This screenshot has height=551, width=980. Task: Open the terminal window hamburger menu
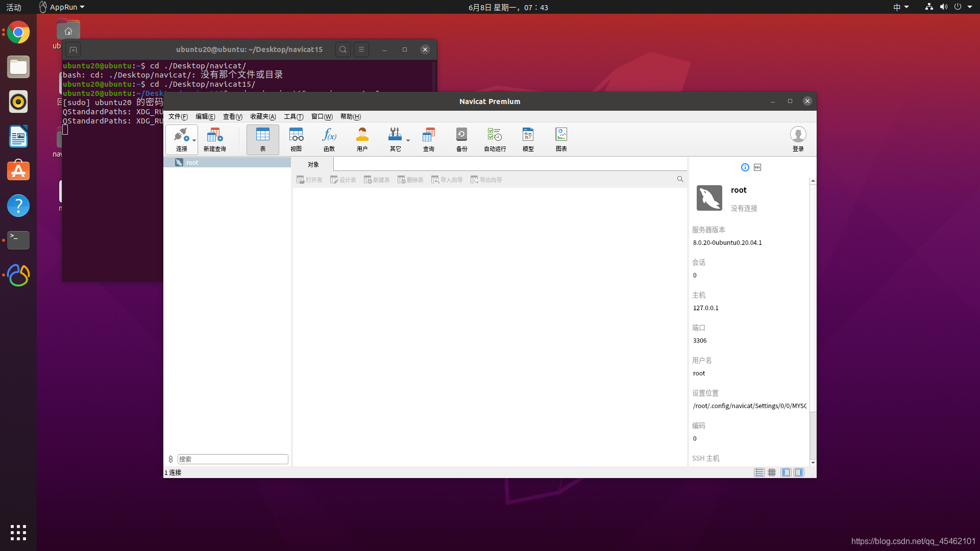click(x=361, y=49)
